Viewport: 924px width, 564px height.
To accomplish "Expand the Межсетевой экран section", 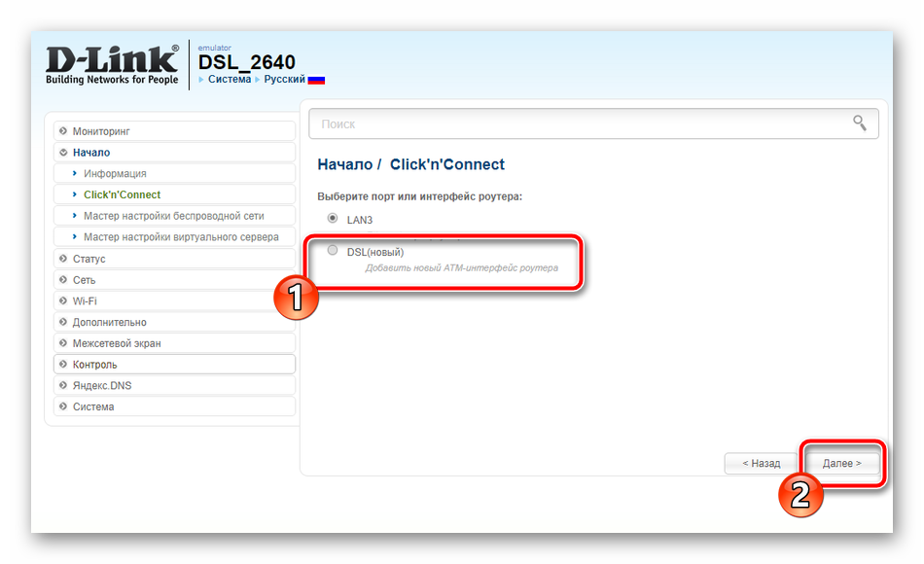I will click(174, 343).
